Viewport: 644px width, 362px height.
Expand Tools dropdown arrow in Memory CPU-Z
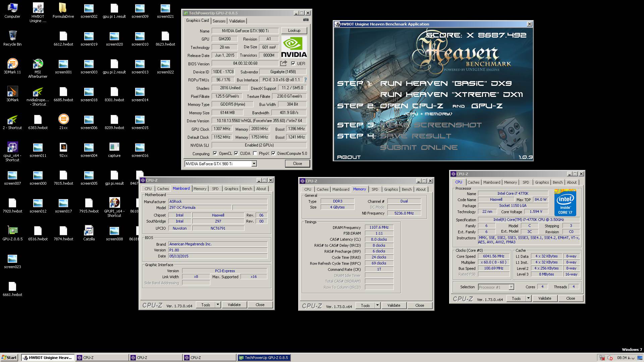click(x=377, y=305)
